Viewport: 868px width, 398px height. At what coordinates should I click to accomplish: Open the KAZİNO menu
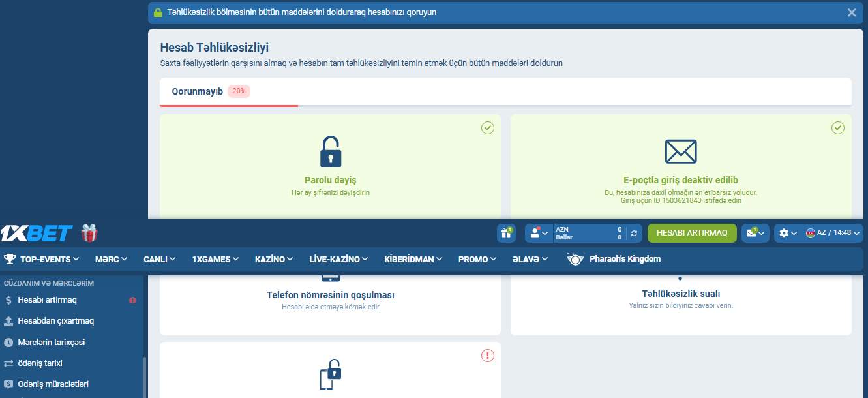pyautogui.click(x=273, y=259)
